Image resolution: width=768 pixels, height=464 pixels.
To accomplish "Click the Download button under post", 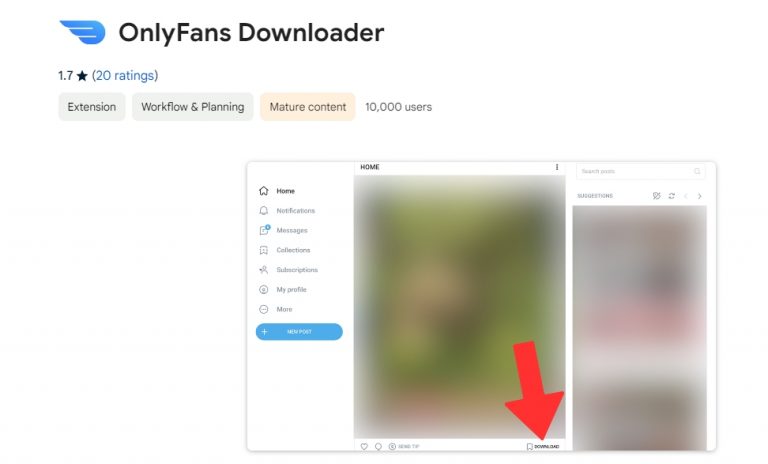I will 543,446.
